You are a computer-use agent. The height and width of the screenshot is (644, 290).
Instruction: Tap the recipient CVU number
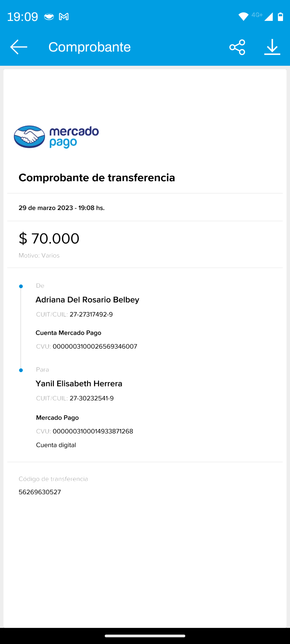[x=93, y=431]
